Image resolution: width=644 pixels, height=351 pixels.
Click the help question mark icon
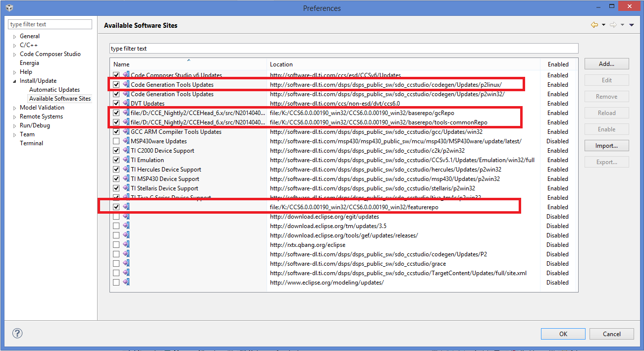tap(17, 334)
